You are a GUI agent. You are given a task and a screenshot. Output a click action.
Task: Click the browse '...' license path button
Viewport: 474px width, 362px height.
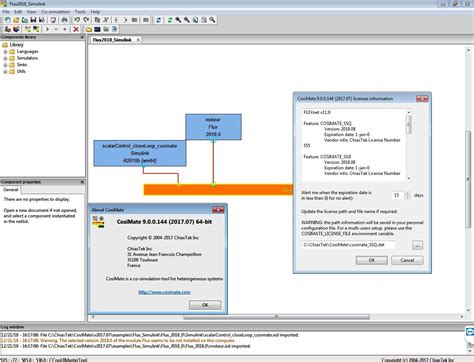pos(417,245)
